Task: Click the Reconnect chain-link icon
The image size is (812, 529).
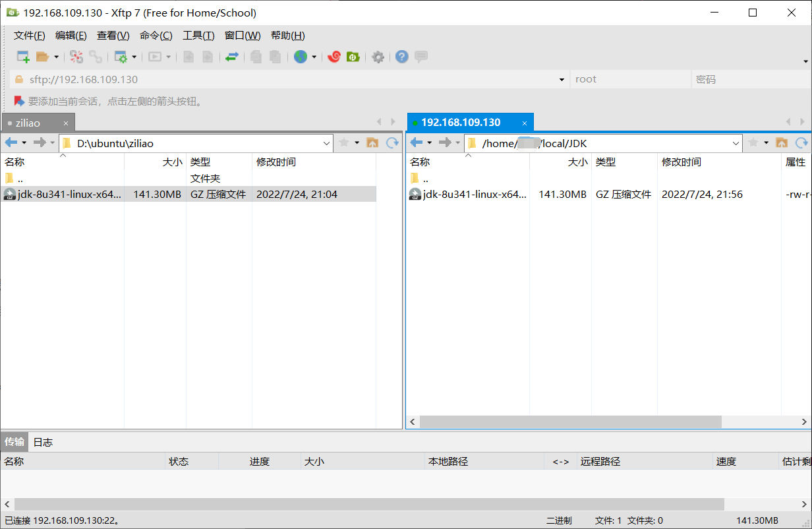Action: [x=96, y=57]
